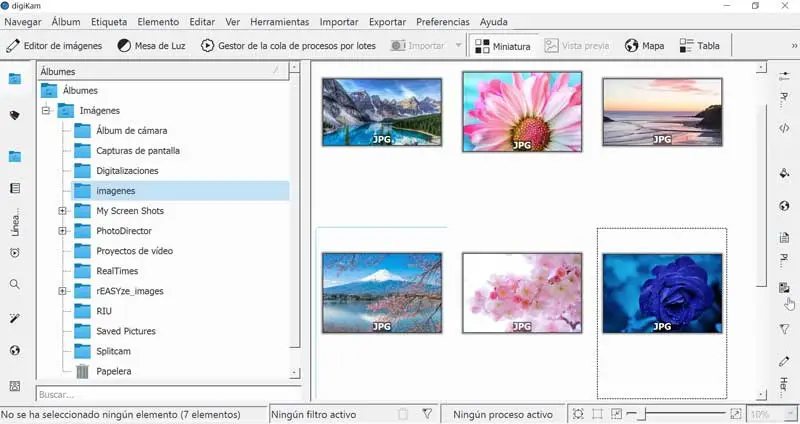Open the properties sliders tab in right sidebar

[x=784, y=76]
